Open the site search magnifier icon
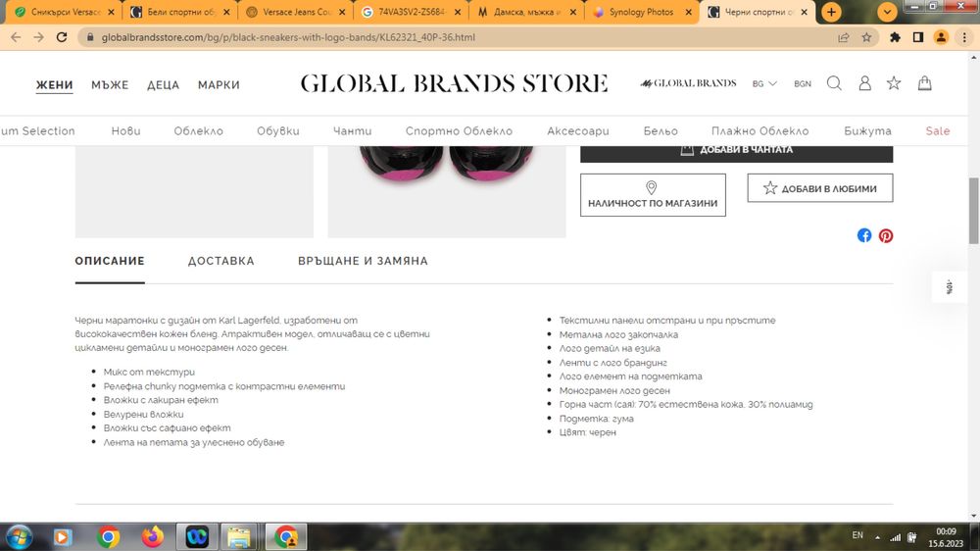Screen dimensions: 980x551 pyautogui.click(x=834, y=83)
